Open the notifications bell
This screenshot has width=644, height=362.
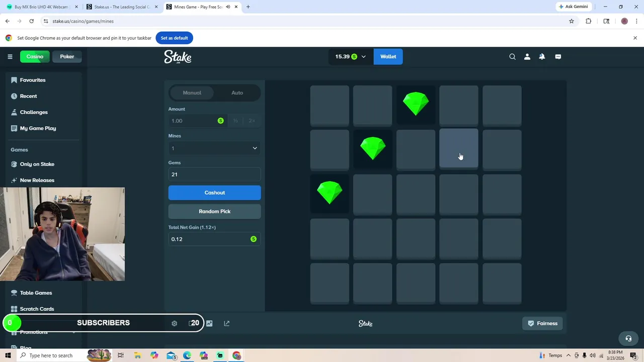point(542,57)
